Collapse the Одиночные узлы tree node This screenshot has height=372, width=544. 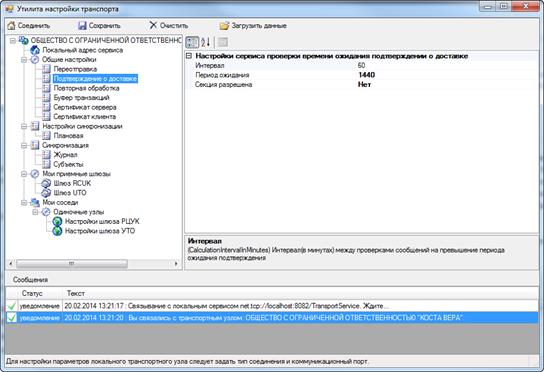click(x=35, y=212)
